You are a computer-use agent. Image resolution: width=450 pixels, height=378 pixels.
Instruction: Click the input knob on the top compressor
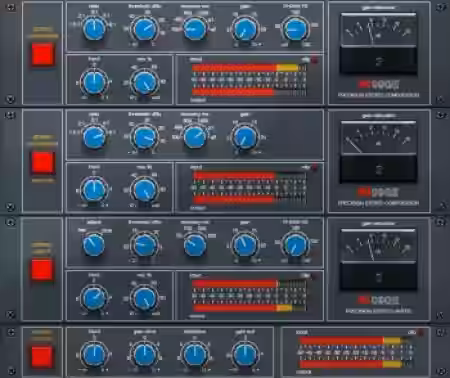tap(94, 82)
